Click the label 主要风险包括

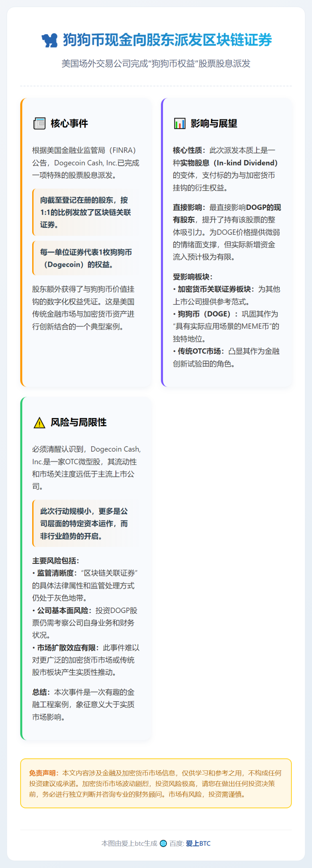[x=56, y=561]
